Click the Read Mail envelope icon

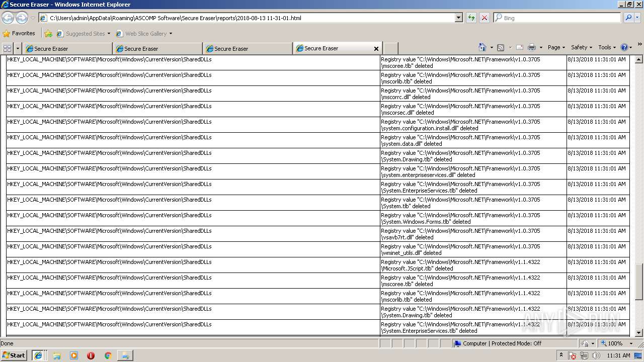pyautogui.click(x=520, y=47)
